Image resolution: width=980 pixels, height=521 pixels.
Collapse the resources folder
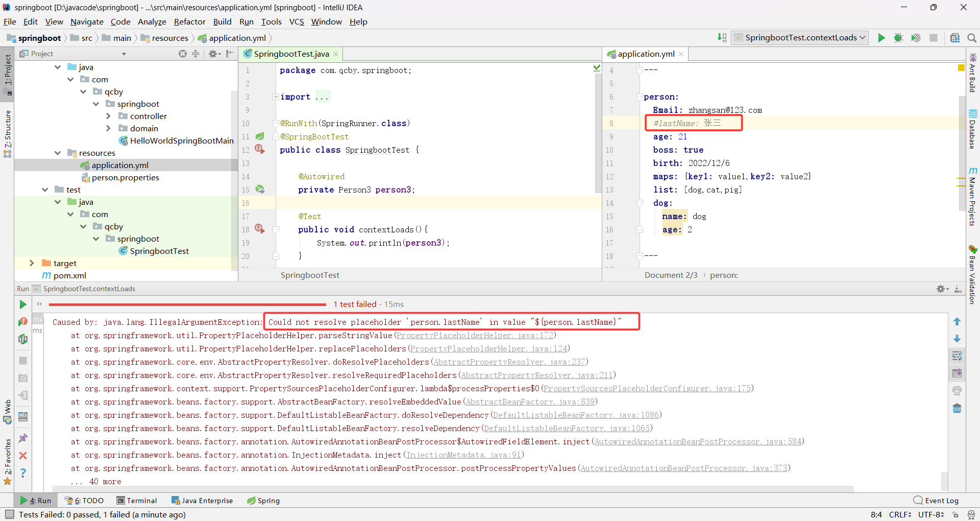pos(58,153)
